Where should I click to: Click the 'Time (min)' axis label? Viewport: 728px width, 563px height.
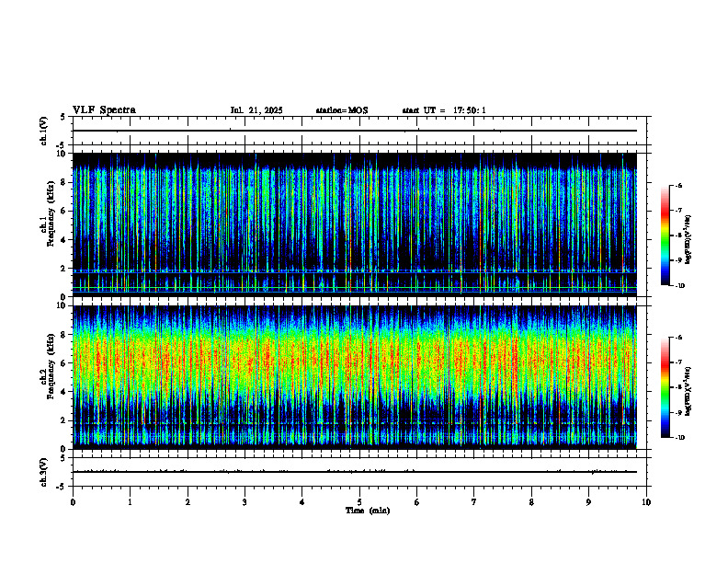(x=368, y=511)
